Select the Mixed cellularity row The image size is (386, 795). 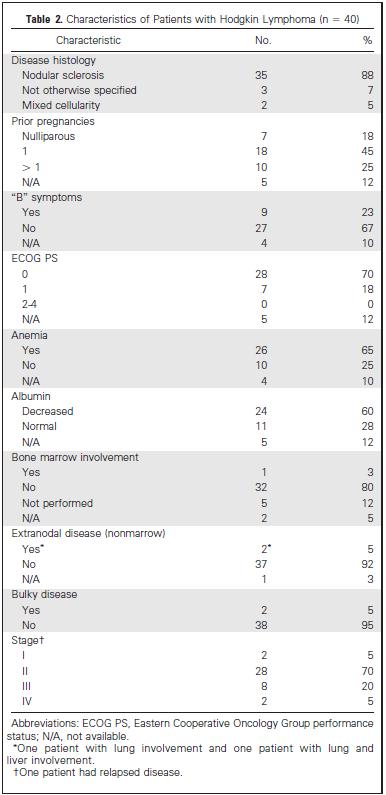193,105
